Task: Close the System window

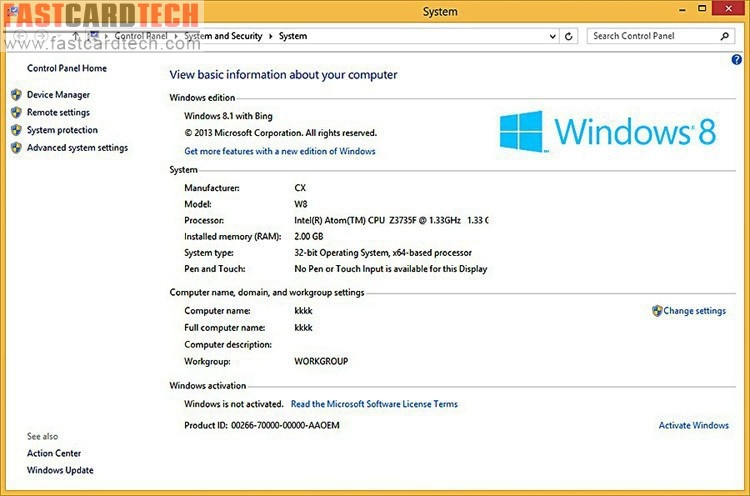Action: pos(728,8)
